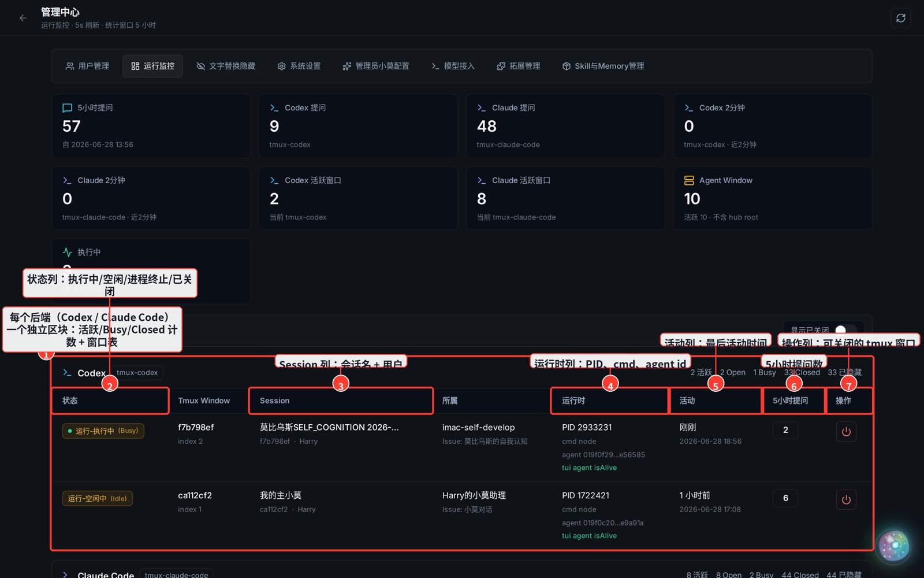Go back with the left arrow icon
Image resolution: width=924 pixels, height=578 pixels.
click(23, 18)
